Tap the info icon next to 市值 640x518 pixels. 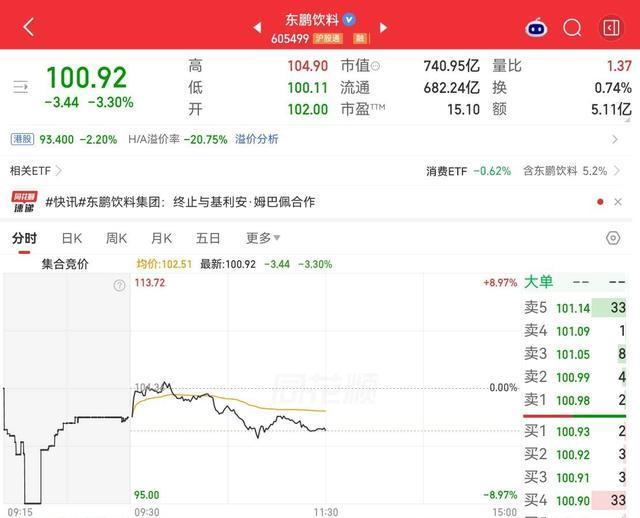pos(375,66)
